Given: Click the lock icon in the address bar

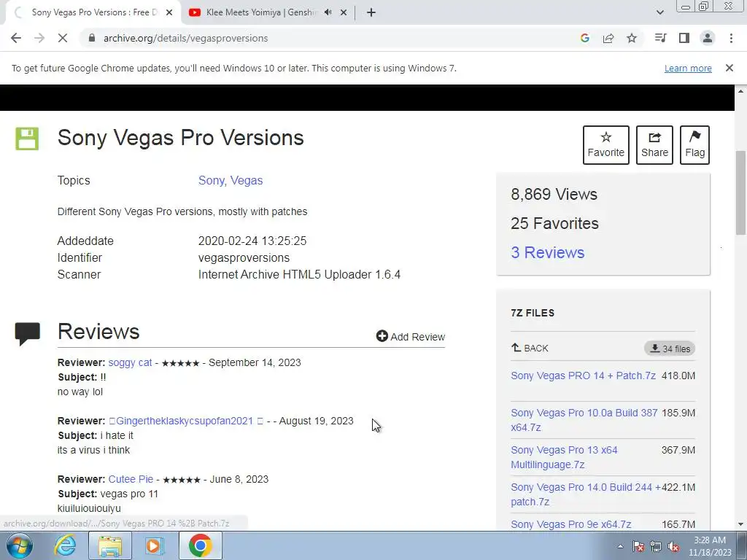Looking at the screenshot, I should tap(92, 38).
